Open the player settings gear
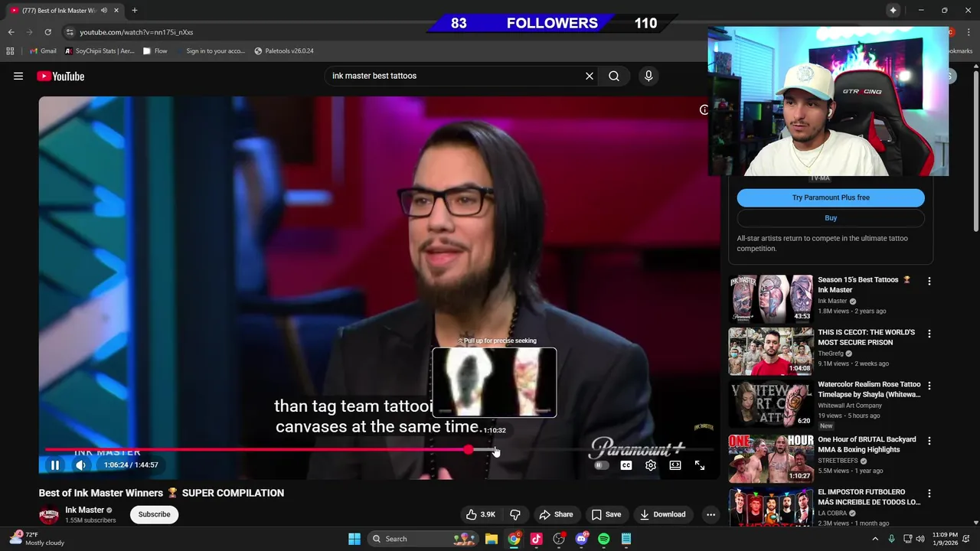This screenshot has height=551, width=980. pos(651,465)
